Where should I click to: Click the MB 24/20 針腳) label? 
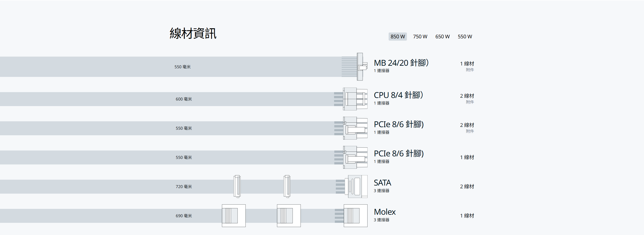(x=401, y=63)
